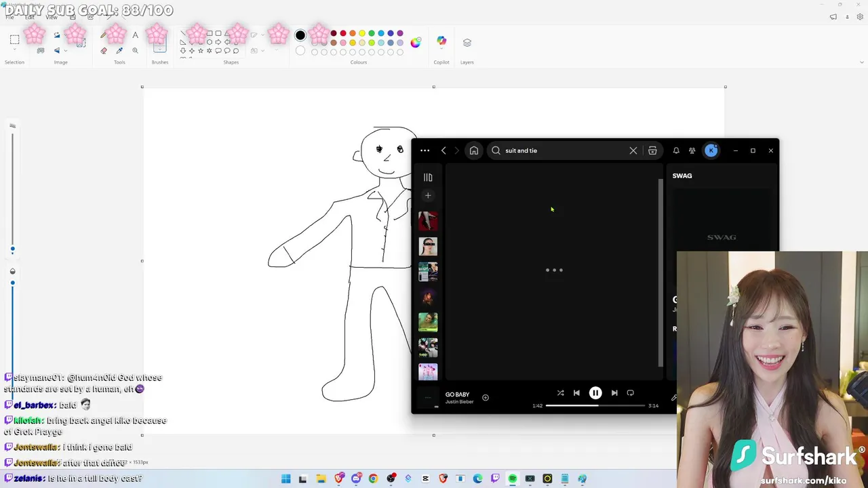Open Paint's Edit menu
The width and height of the screenshot is (868, 488).
[x=30, y=17]
